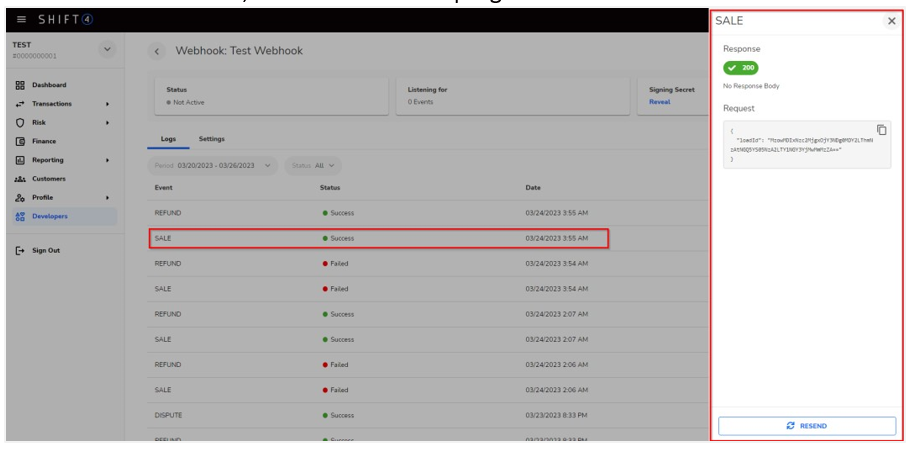
Task: Select the Logs tab
Action: (168, 139)
